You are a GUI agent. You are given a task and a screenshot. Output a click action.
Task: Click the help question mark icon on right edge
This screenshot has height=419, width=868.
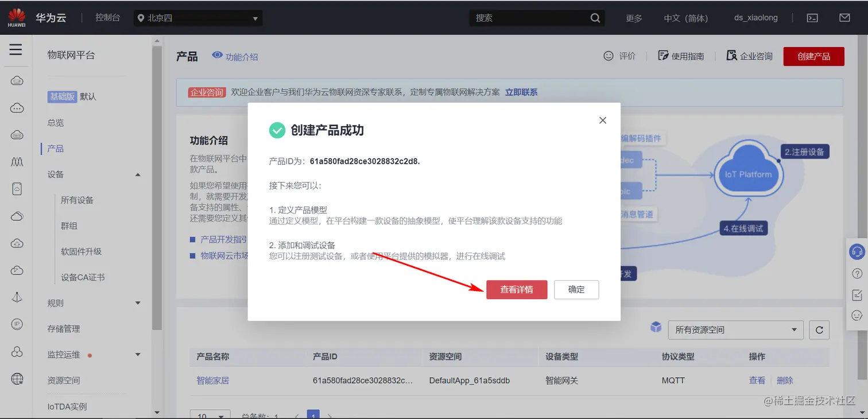(857, 273)
